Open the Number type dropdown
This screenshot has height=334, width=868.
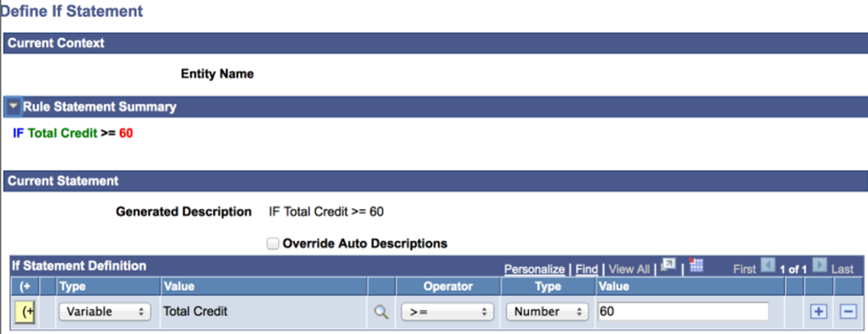point(547,312)
